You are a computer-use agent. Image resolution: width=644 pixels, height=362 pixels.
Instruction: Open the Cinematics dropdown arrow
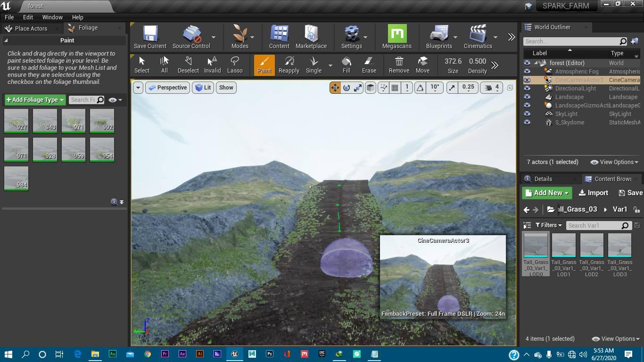(495, 37)
